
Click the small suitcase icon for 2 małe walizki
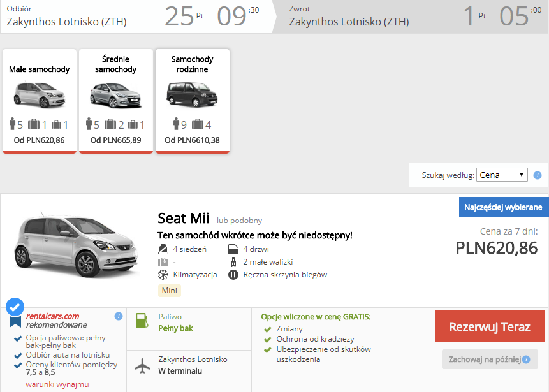coord(233,262)
